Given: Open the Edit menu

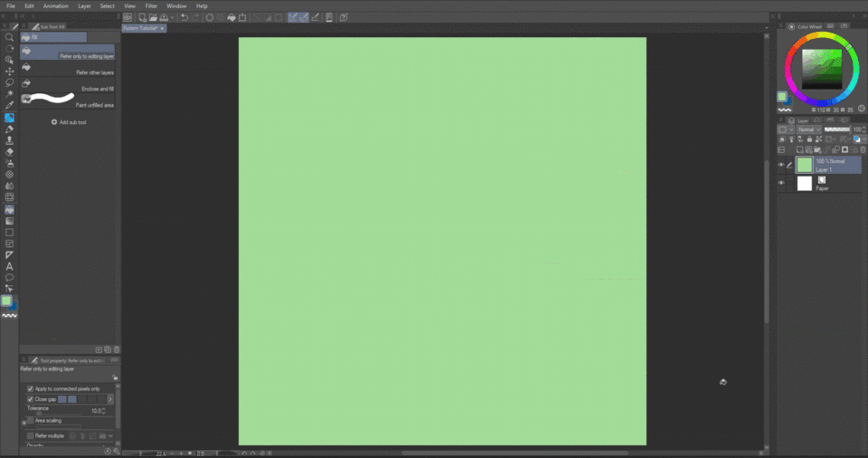Looking at the screenshot, I should click(29, 6).
